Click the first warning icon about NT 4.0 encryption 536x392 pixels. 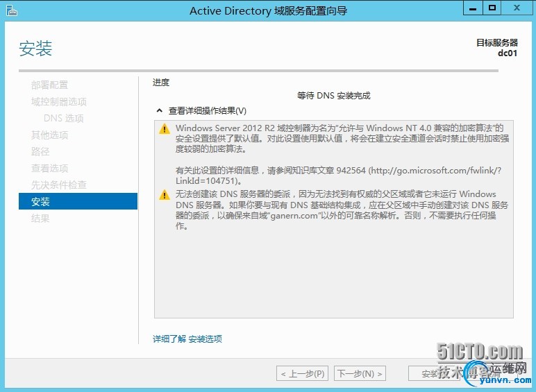click(x=165, y=129)
